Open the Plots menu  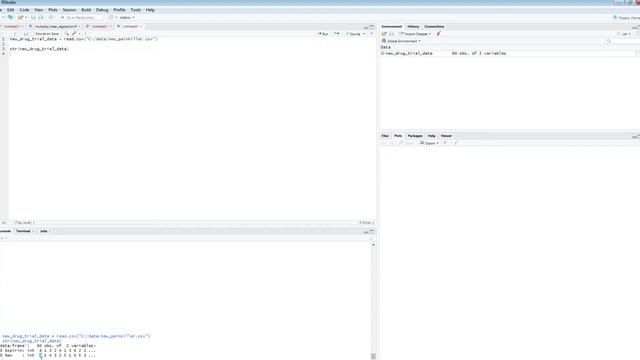53,10
